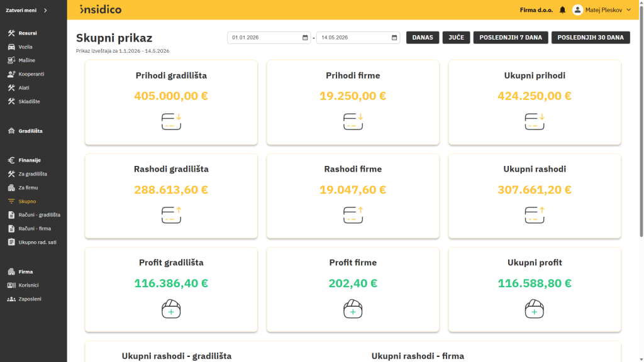644x362 pixels.
Task: Click the Ukupni rashodi - firma heading
Action: point(418,356)
